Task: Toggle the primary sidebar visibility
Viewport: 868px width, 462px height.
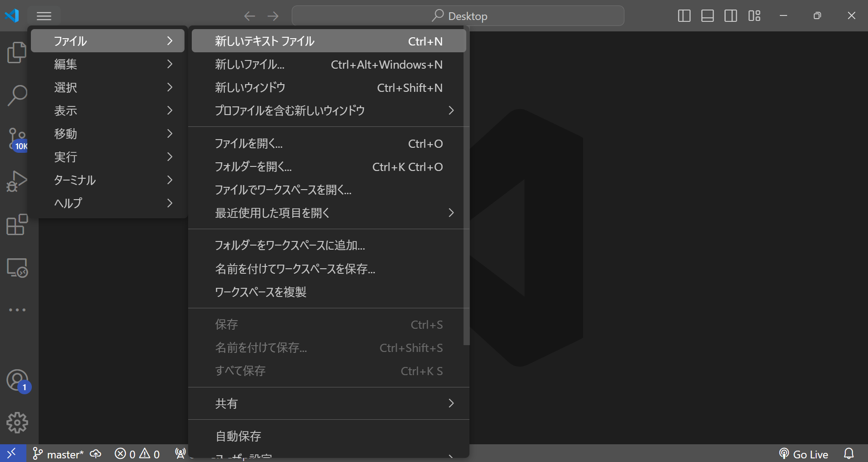Action: click(684, 15)
